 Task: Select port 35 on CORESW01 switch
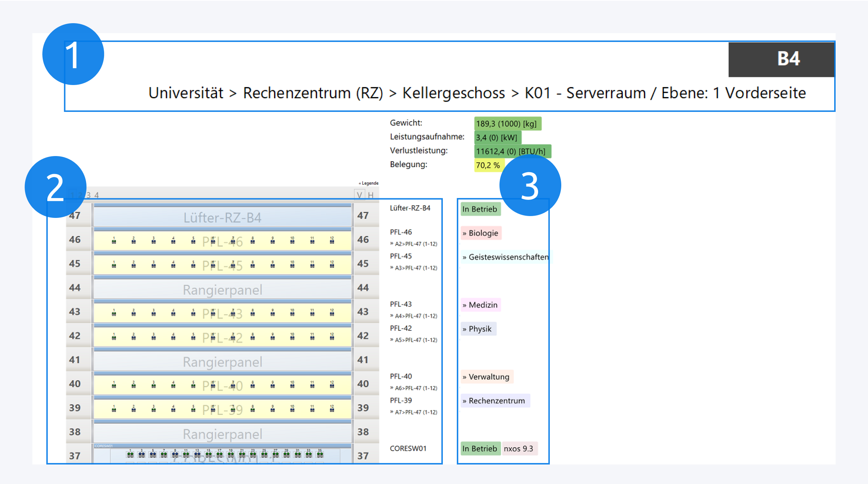pos(320,455)
